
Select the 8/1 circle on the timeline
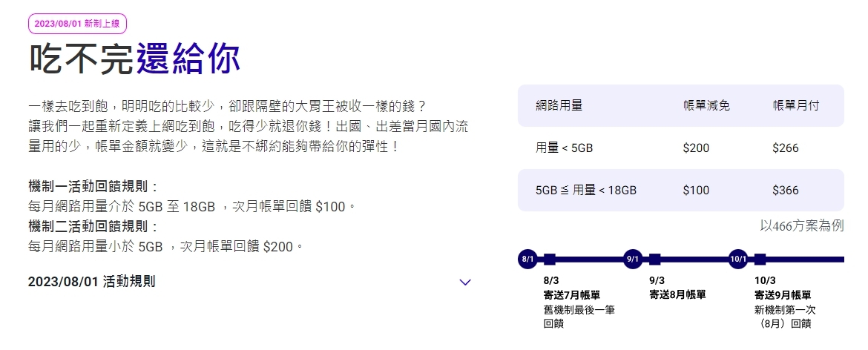[x=527, y=260]
